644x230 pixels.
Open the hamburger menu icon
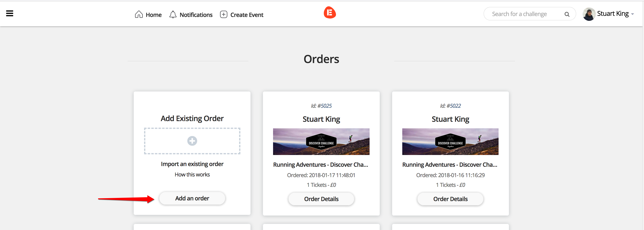tap(9, 14)
